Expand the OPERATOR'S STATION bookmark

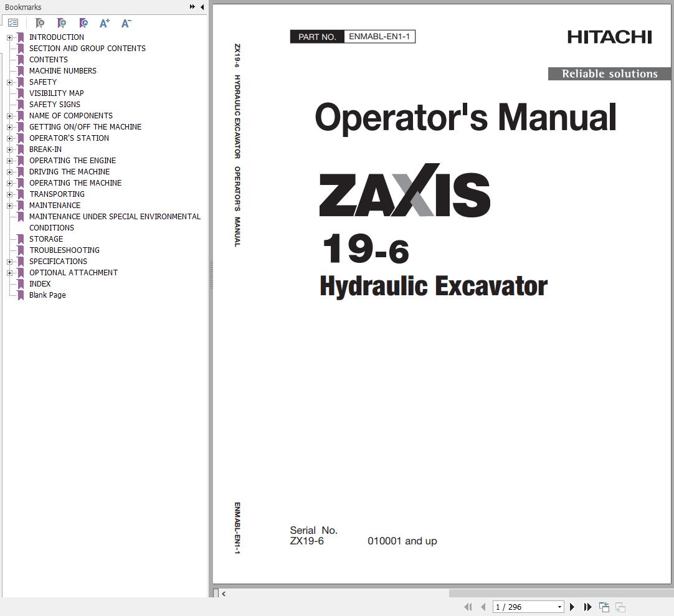[9, 138]
